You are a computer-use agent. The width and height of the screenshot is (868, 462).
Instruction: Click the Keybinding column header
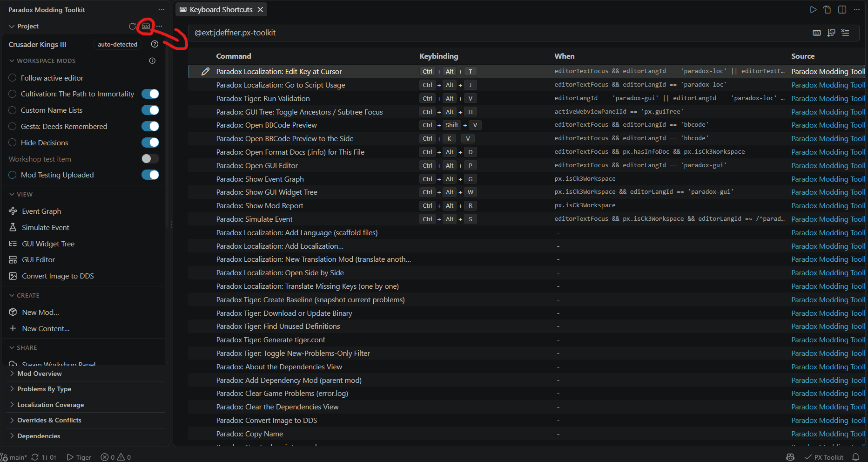coord(439,56)
